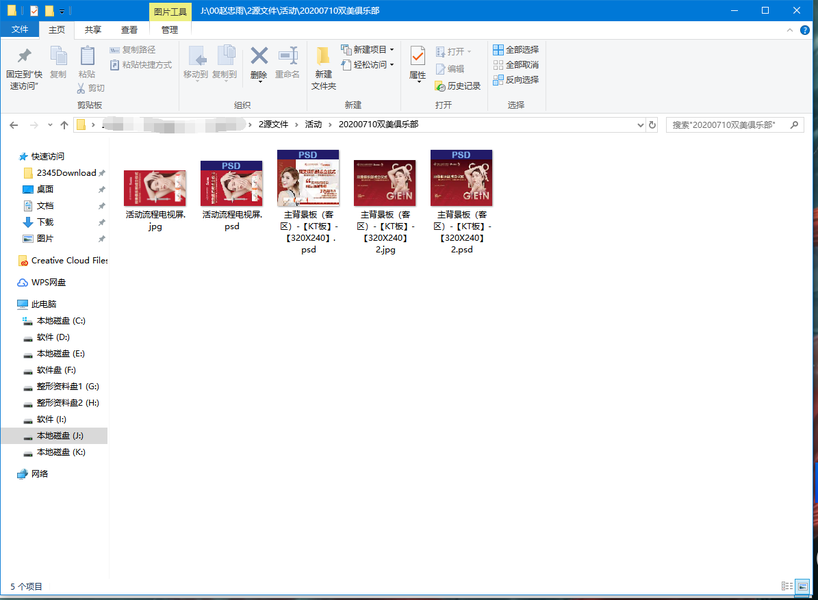Switch to details view icon in status bar
Viewport: 818px width, 600px height.
coord(787,586)
